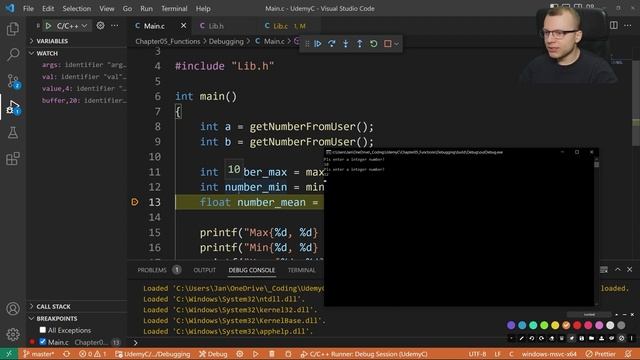The image size is (640, 360).
Task: Open launch.json via gear next to C/C++
Action: 100,26
